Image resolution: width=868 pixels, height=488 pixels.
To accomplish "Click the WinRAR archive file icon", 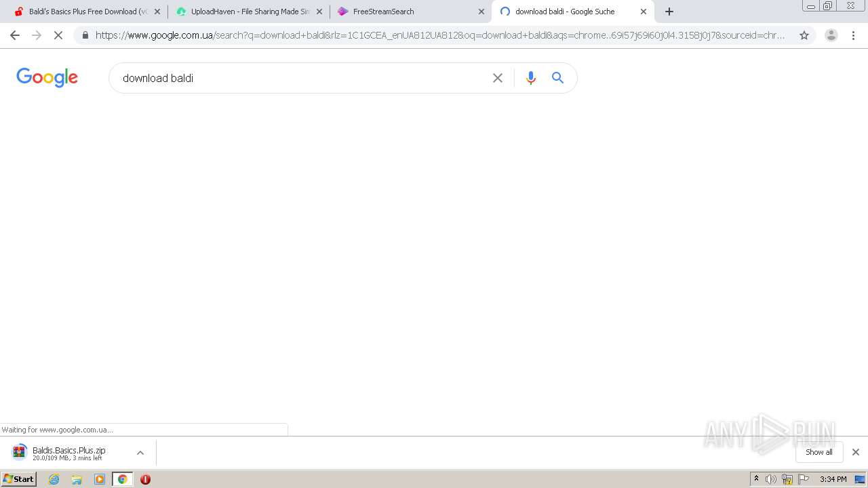I will pyautogui.click(x=19, y=452).
